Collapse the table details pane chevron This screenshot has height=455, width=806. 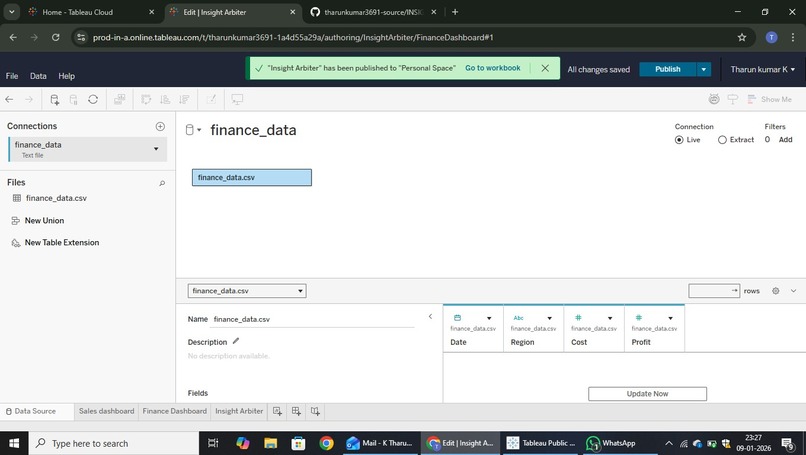click(x=430, y=317)
